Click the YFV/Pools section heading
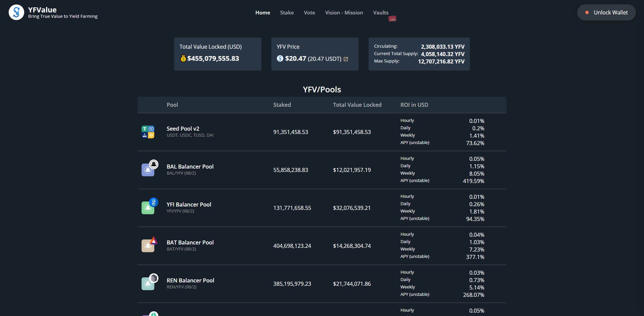 pos(322,90)
